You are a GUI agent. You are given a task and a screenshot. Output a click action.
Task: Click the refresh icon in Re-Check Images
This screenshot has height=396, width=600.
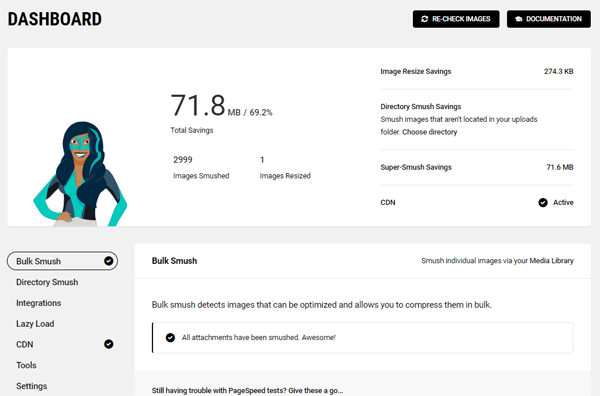click(x=424, y=19)
